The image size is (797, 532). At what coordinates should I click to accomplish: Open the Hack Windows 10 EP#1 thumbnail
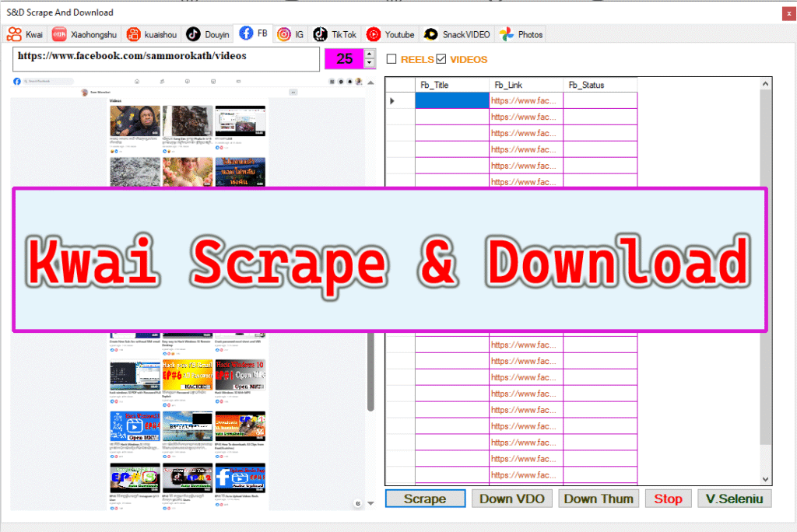point(241,375)
